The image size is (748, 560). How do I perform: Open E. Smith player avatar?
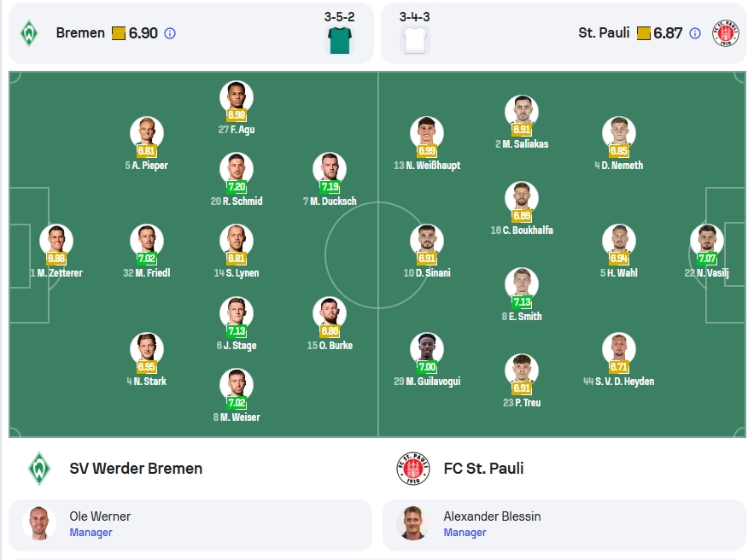click(x=522, y=284)
